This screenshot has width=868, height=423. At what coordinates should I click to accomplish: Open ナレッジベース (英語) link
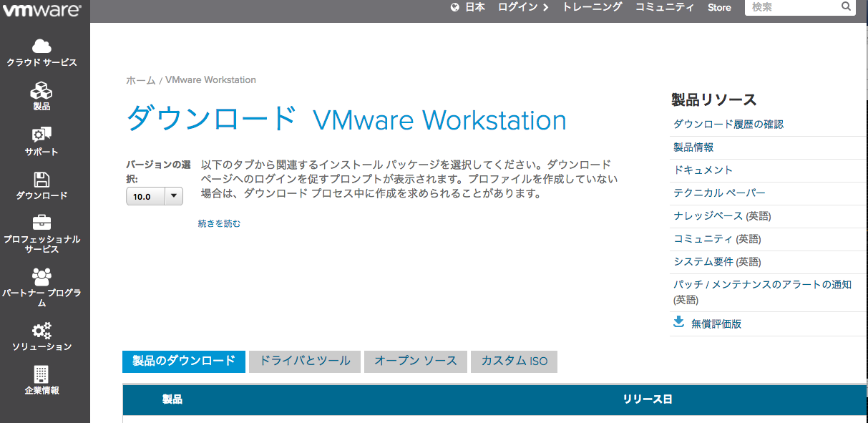[722, 215]
